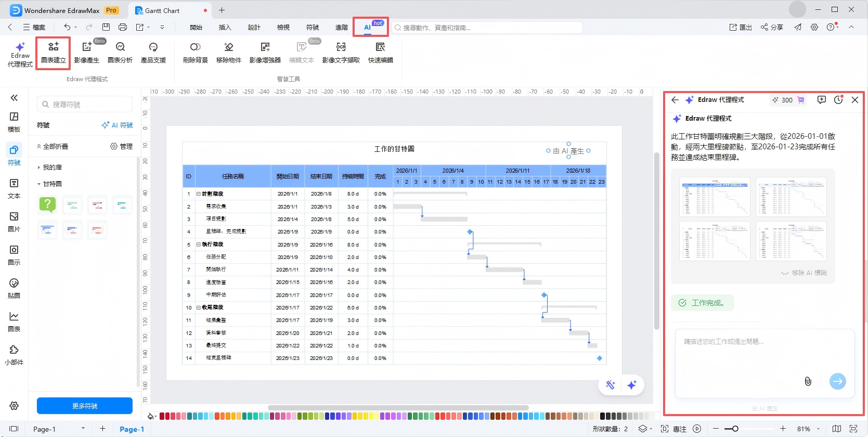Open the export dropdown arrow in quick toolbar
This screenshot has height=437, width=868.
149,27
